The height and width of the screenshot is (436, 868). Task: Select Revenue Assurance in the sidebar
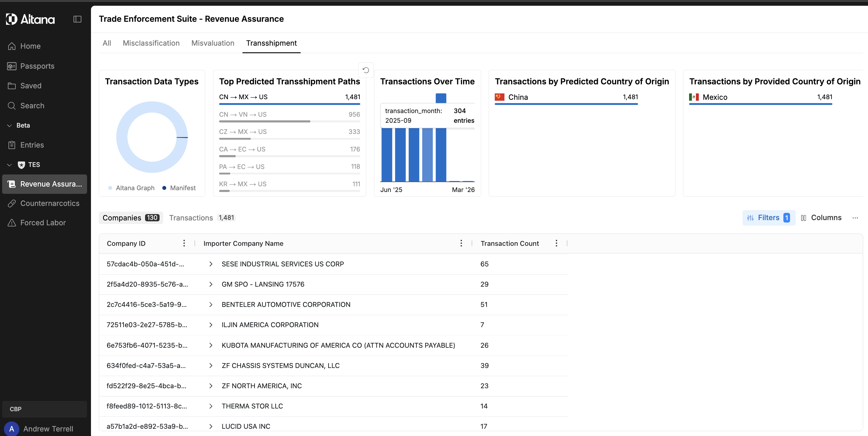point(44,184)
